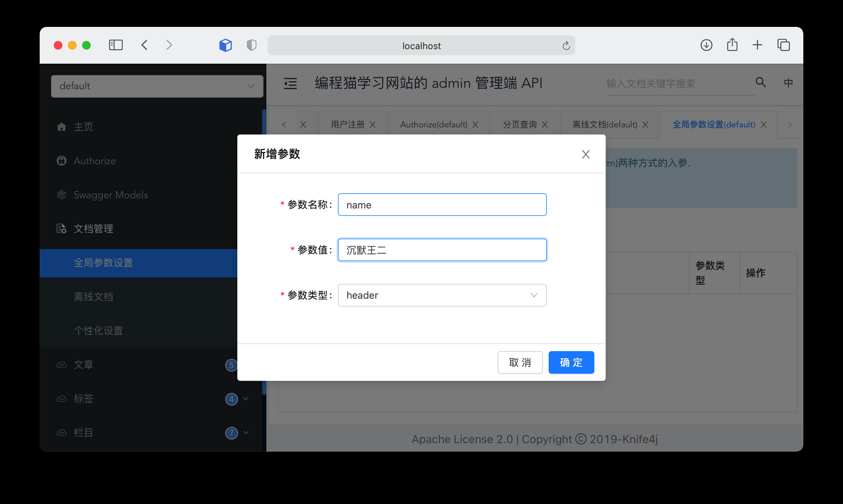The width and height of the screenshot is (843, 504).
Task: Click the 参数名称 input field
Action: pyautogui.click(x=442, y=205)
